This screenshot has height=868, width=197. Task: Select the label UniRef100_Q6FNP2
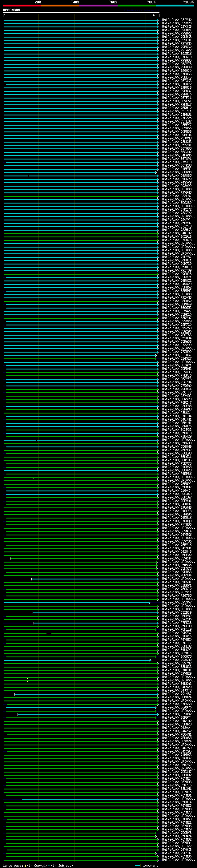tap(176, 484)
